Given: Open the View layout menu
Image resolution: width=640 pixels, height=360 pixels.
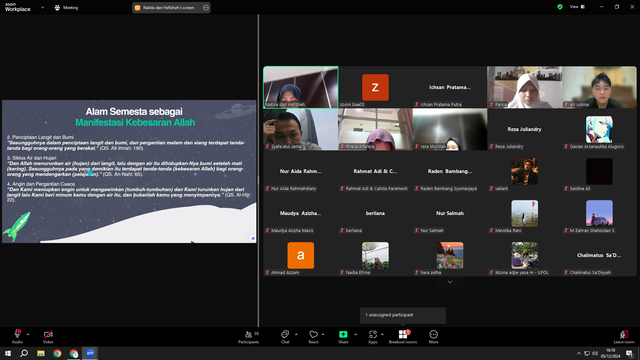Looking at the screenshot, I should [577, 7].
